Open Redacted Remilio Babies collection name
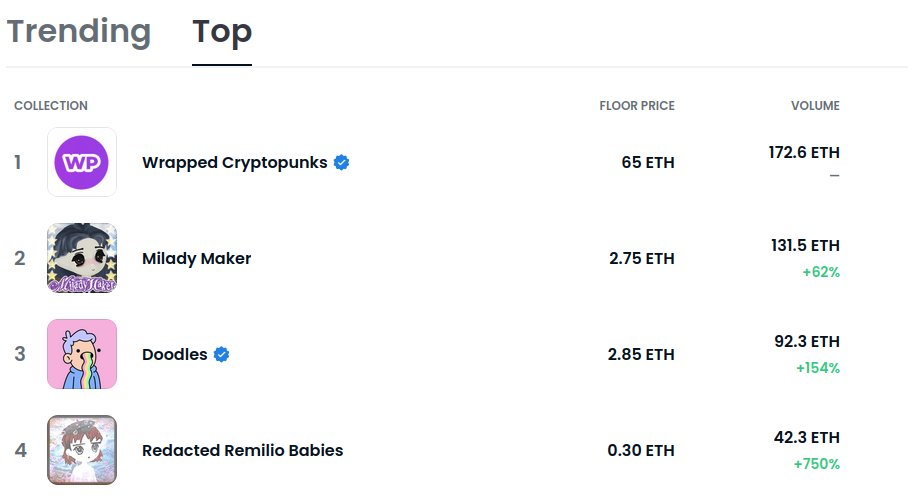 [243, 450]
